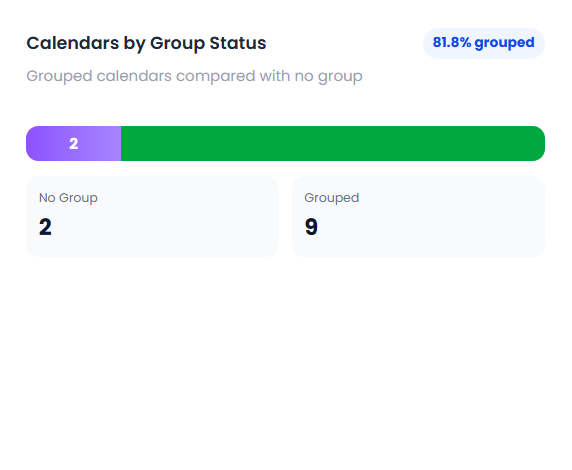This screenshot has width=572, height=470.
Task: Click the 81.8% grouped badge
Action: click(484, 43)
